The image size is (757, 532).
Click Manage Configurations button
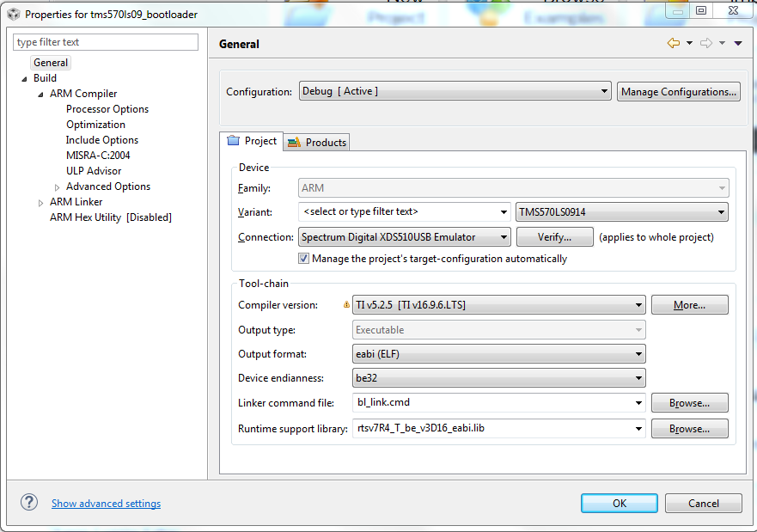pos(678,92)
